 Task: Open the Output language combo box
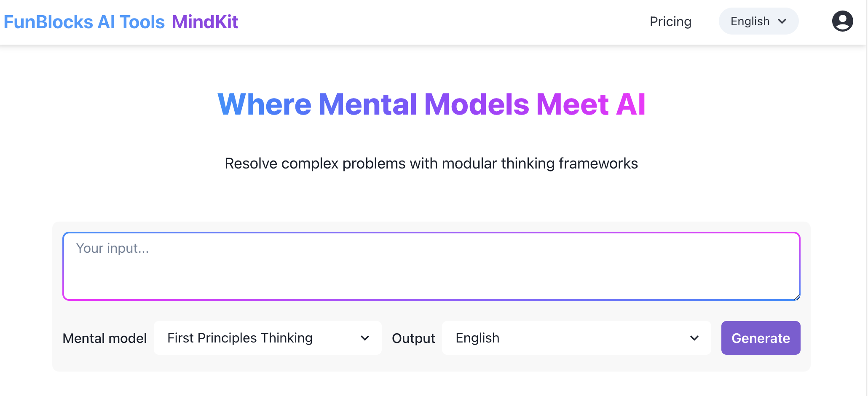(576, 338)
